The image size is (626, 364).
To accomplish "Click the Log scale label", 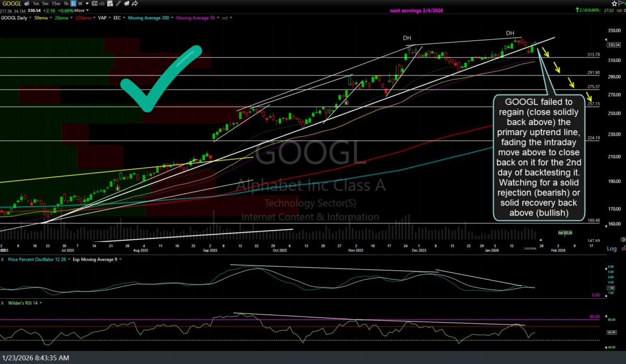I will 612,249.
